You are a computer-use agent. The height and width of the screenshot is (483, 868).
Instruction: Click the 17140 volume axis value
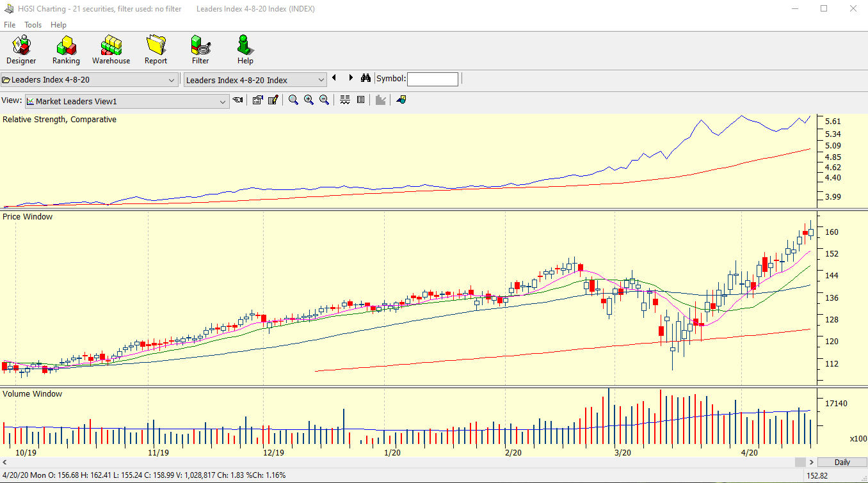pos(837,404)
